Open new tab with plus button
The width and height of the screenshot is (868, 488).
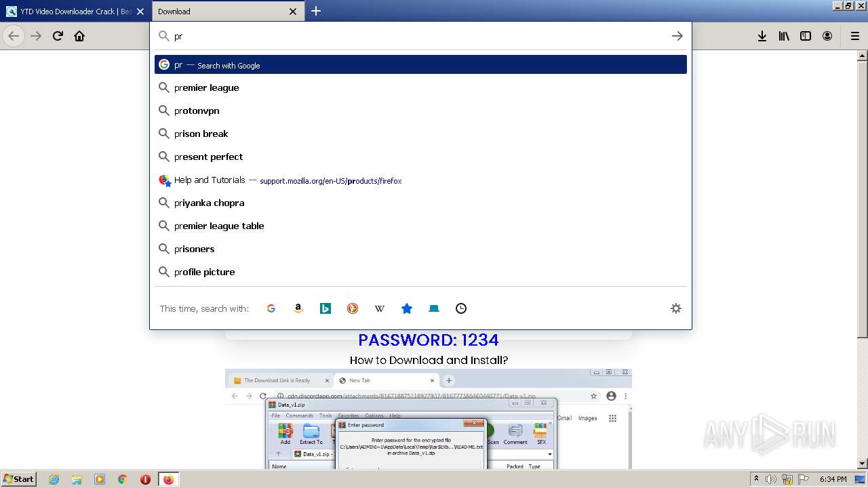coord(316,11)
